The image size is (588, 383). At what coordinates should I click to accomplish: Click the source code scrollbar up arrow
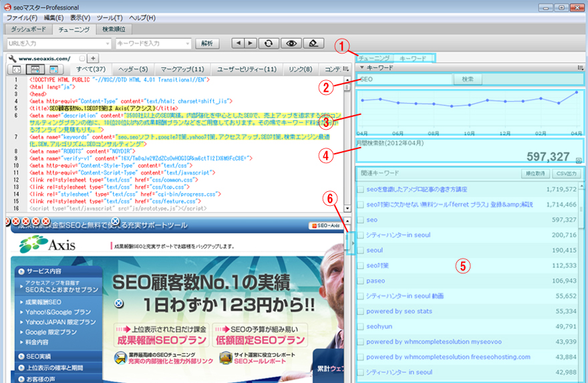tap(347, 80)
